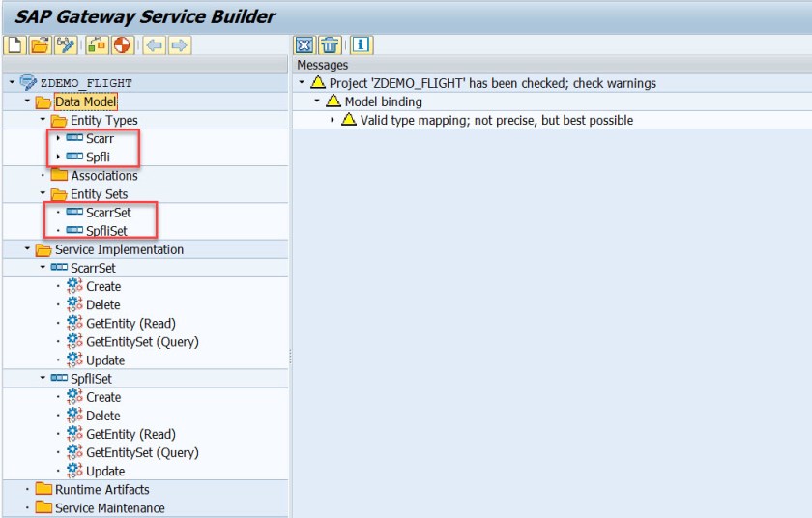Collapse the Model binding message node
The image size is (812, 518).
click(317, 101)
